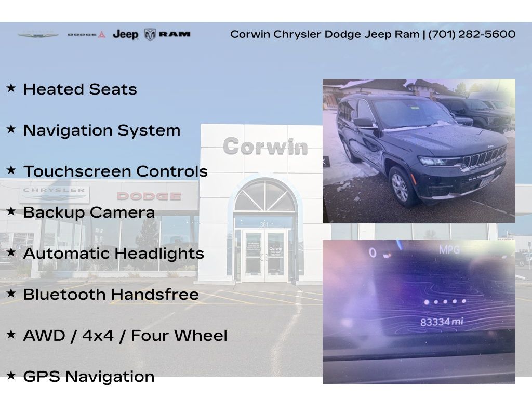The width and height of the screenshot is (532, 399).
Task: Click the star beside Heated Seats
Action: pos(11,88)
